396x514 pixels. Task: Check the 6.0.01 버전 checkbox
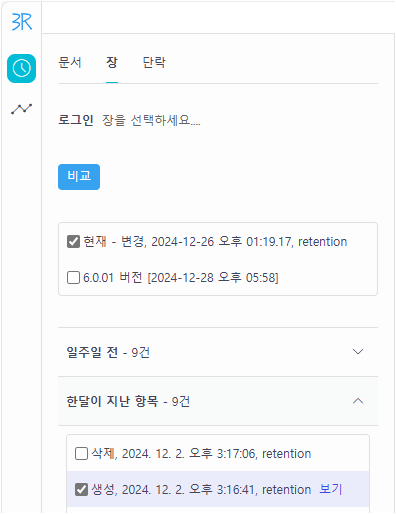(x=73, y=277)
